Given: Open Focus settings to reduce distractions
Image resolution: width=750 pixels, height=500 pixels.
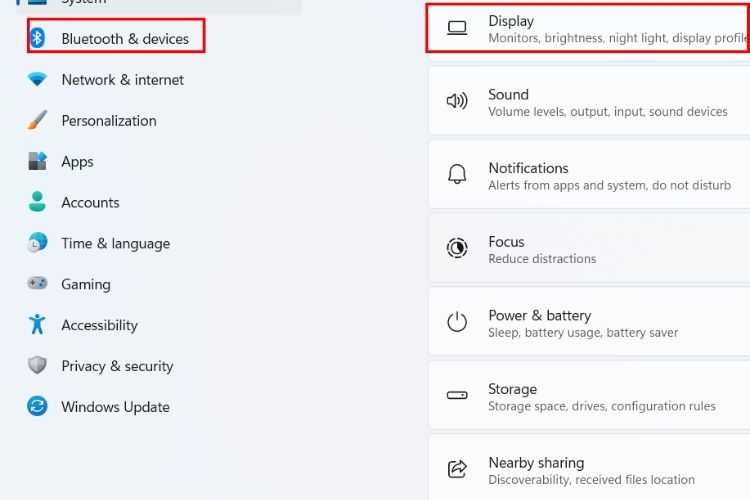Looking at the screenshot, I should point(588,250).
